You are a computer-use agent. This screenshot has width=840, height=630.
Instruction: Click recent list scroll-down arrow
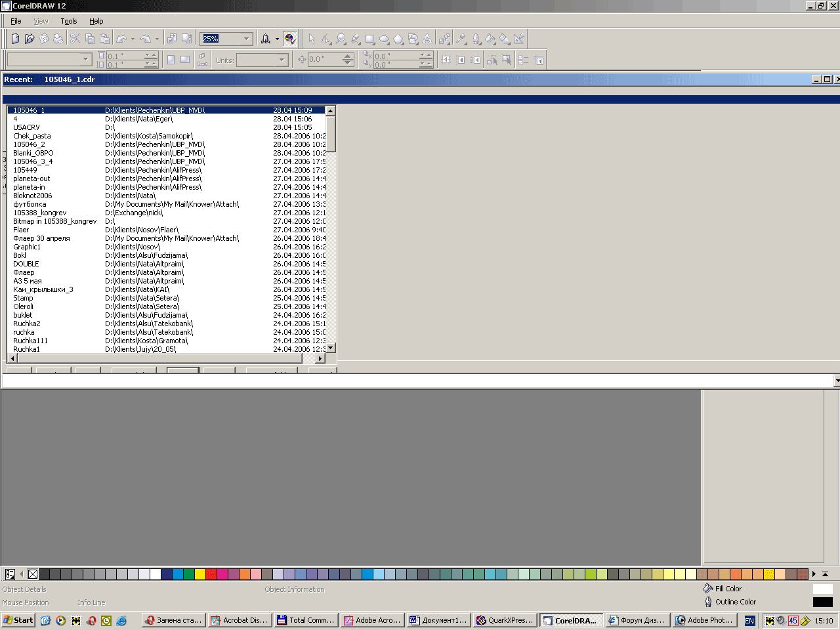pyautogui.click(x=331, y=348)
